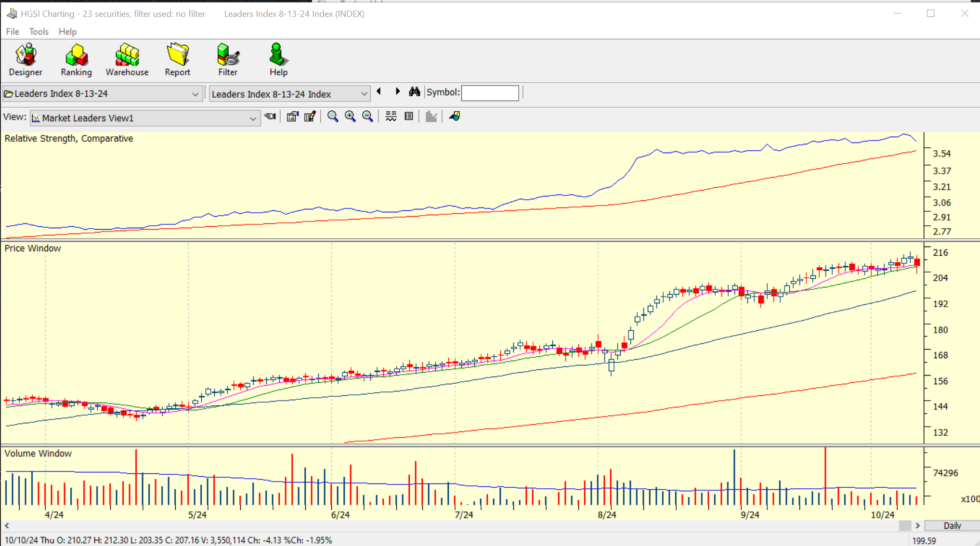Image resolution: width=980 pixels, height=546 pixels.
Task: Open the Tools menu
Action: 39,32
